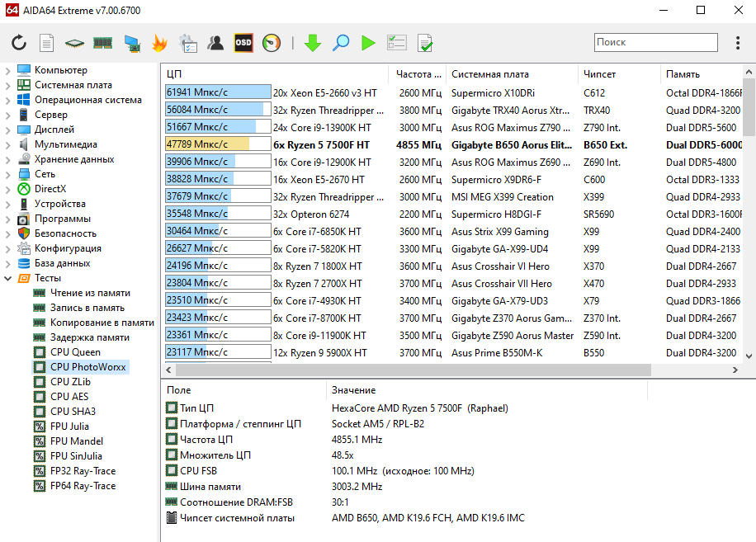Start the benchmark with green play icon

368,43
